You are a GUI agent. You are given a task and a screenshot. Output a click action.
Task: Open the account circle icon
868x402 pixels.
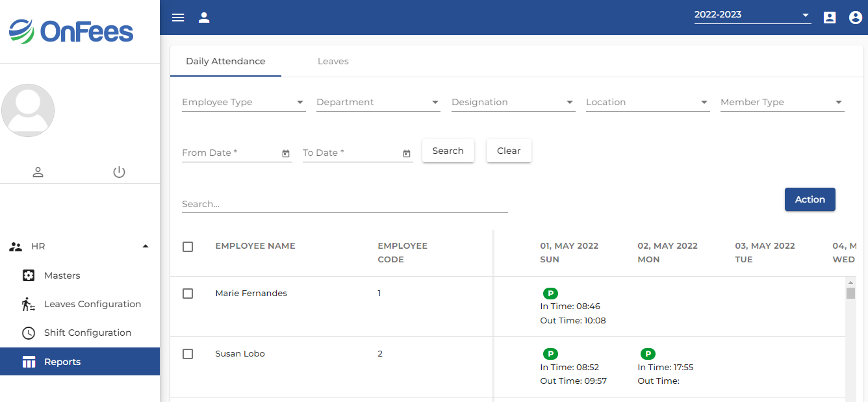(856, 18)
